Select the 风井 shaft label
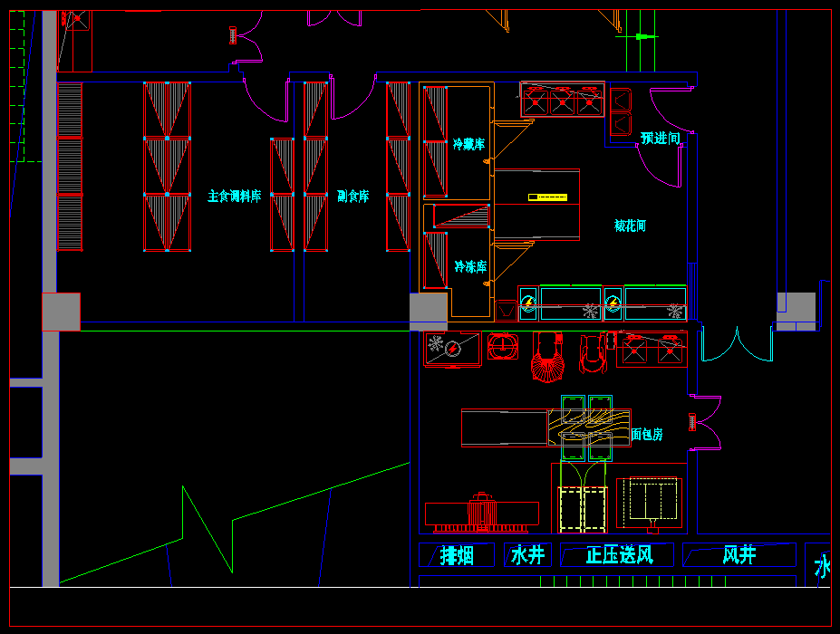Viewport: 840px width, 634px height. [x=739, y=554]
